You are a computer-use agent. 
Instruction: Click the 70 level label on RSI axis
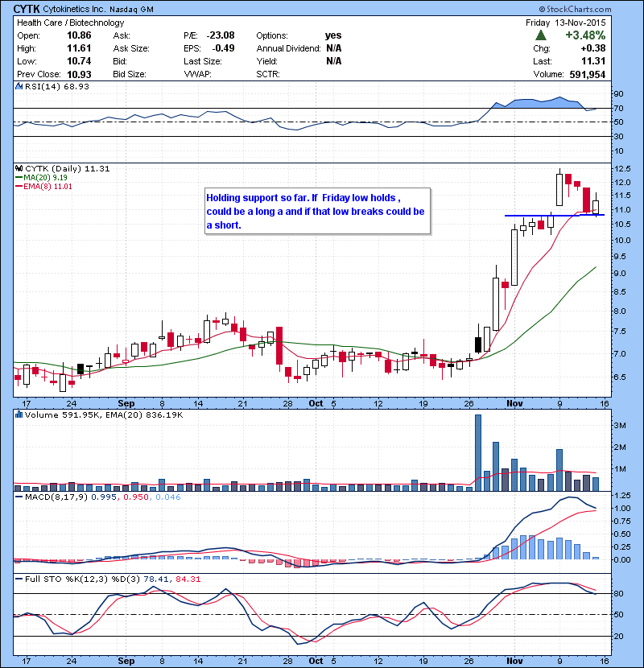coord(618,108)
